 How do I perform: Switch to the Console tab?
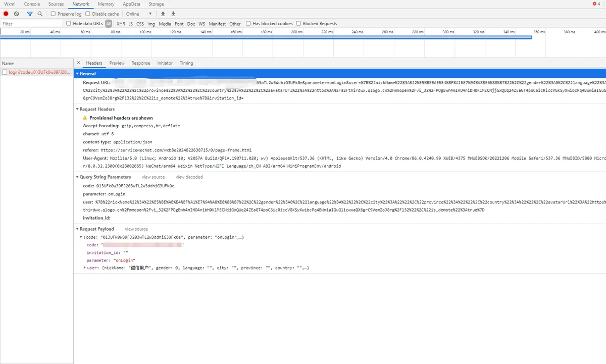pyautogui.click(x=32, y=4)
